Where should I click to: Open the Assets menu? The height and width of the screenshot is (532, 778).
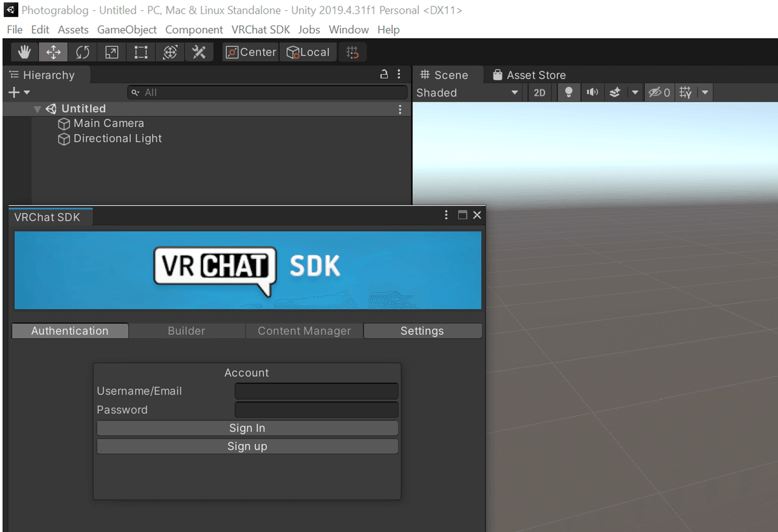tap(73, 30)
